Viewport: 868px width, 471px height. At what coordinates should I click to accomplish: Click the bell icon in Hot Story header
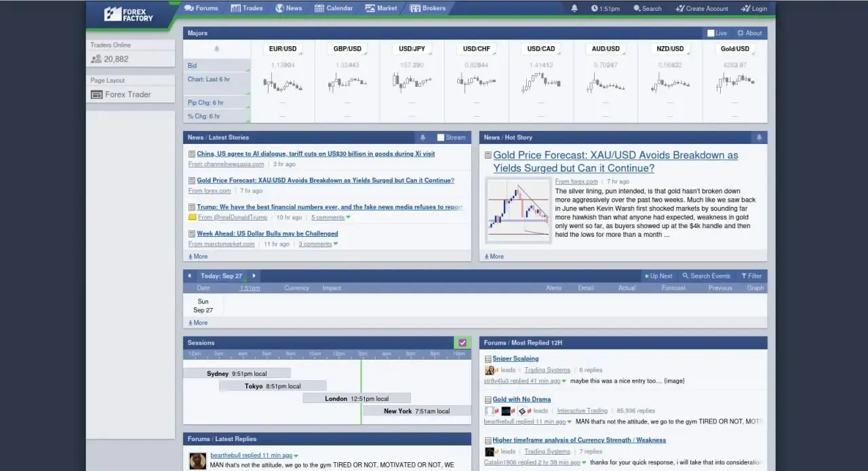pos(759,137)
